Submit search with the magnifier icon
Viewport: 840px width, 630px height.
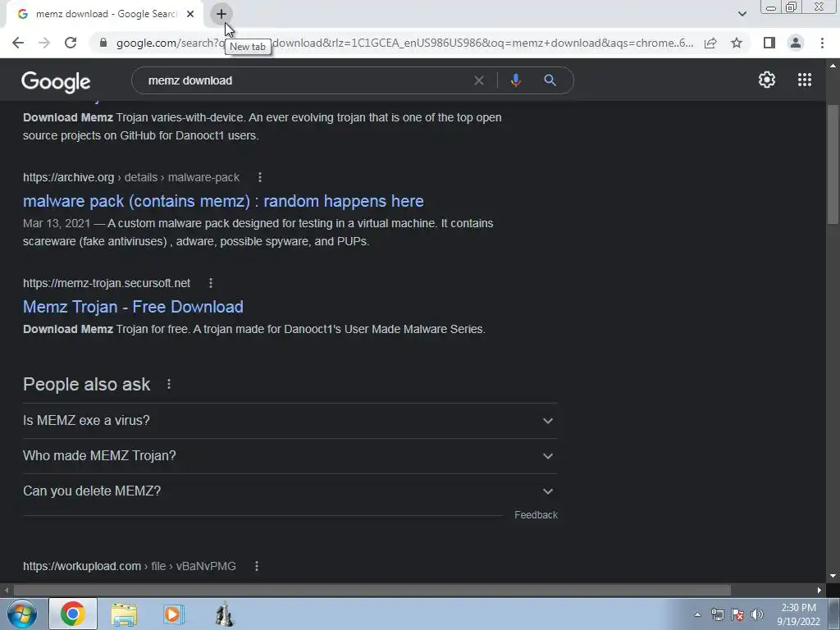pyautogui.click(x=550, y=80)
